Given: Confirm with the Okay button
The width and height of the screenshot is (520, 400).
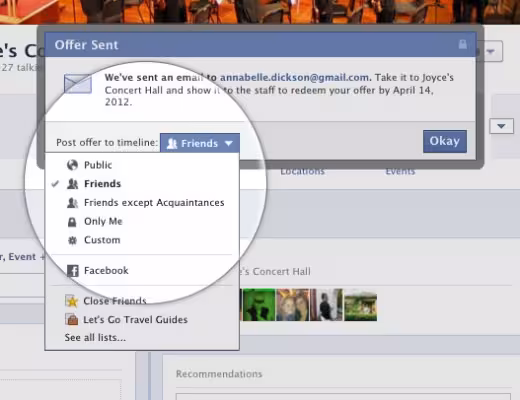Looking at the screenshot, I should [445, 141].
